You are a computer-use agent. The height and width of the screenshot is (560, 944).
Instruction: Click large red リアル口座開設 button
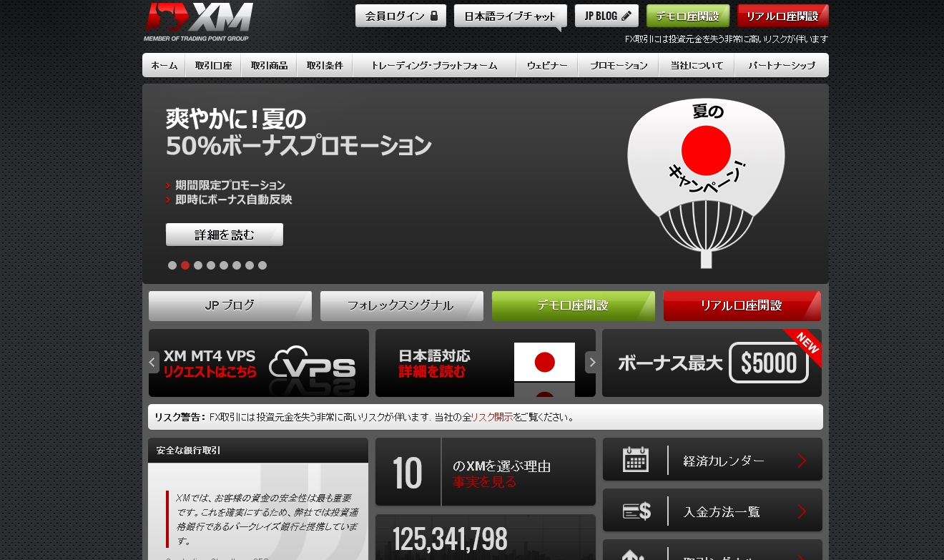click(742, 305)
